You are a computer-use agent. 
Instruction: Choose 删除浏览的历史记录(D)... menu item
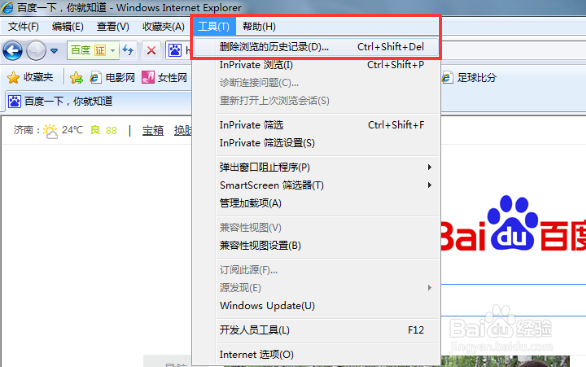(x=317, y=47)
